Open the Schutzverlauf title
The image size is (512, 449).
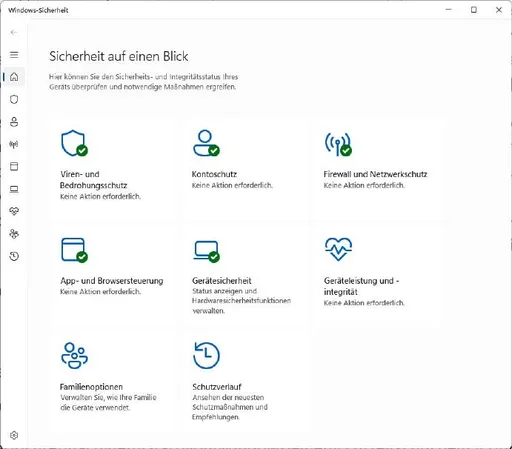point(217,387)
